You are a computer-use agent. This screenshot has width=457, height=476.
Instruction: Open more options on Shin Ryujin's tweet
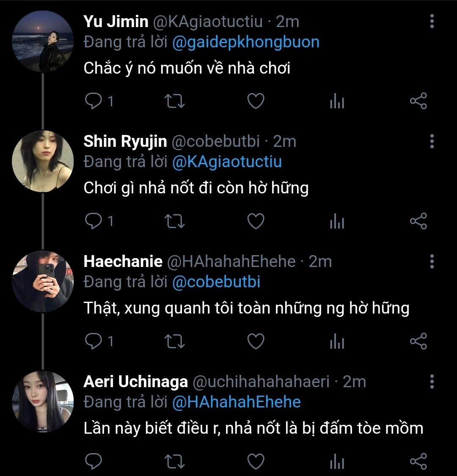point(432,141)
